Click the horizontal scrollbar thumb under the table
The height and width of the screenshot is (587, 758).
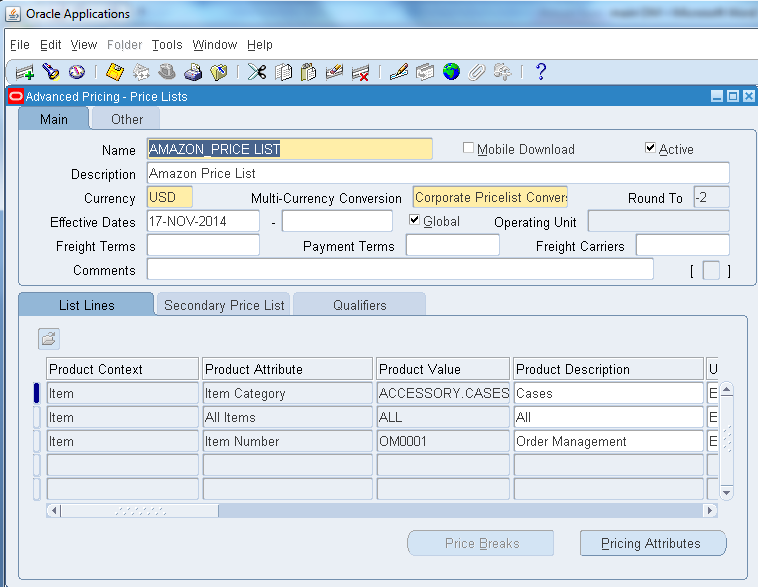coord(140,510)
